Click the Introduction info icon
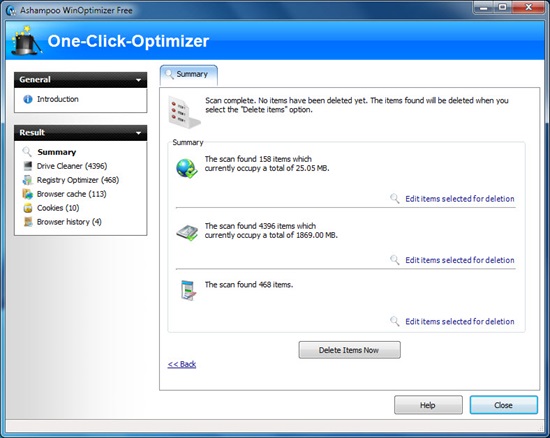 click(x=28, y=99)
